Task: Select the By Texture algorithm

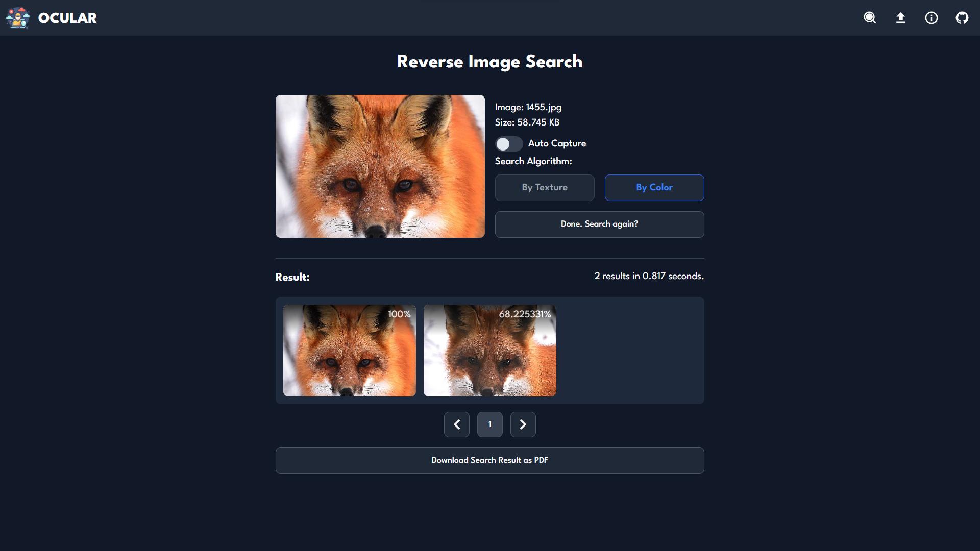Action: [x=545, y=188]
